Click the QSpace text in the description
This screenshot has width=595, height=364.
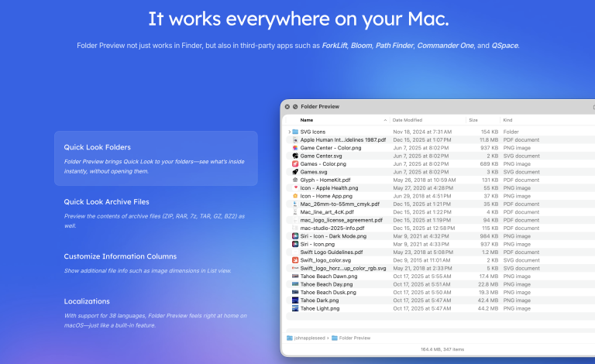pyautogui.click(x=504, y=46)
